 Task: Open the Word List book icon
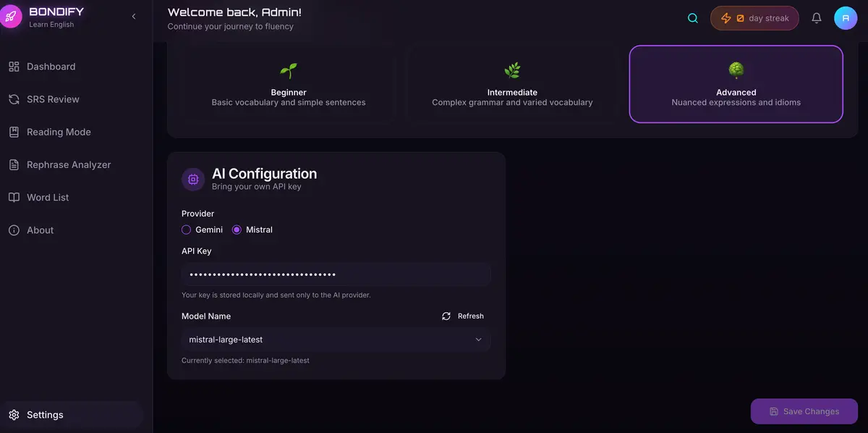coord(14,197)
